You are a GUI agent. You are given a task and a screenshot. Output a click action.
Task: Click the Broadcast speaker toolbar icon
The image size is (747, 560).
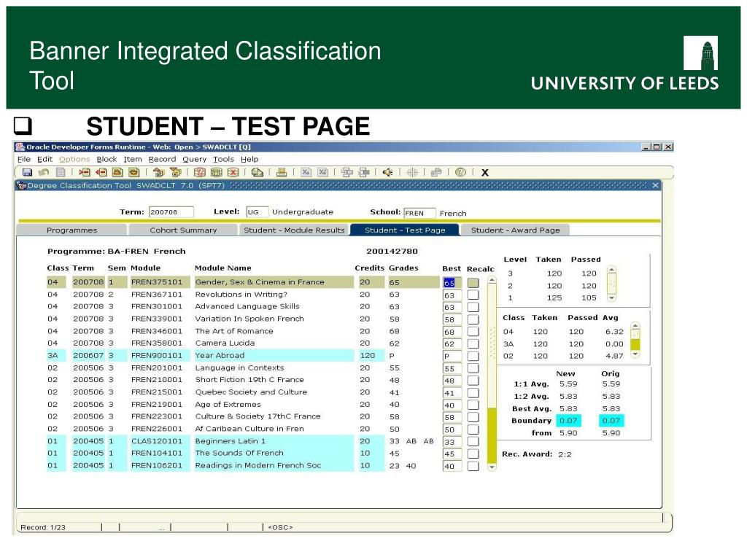click(x=388, y=172)
